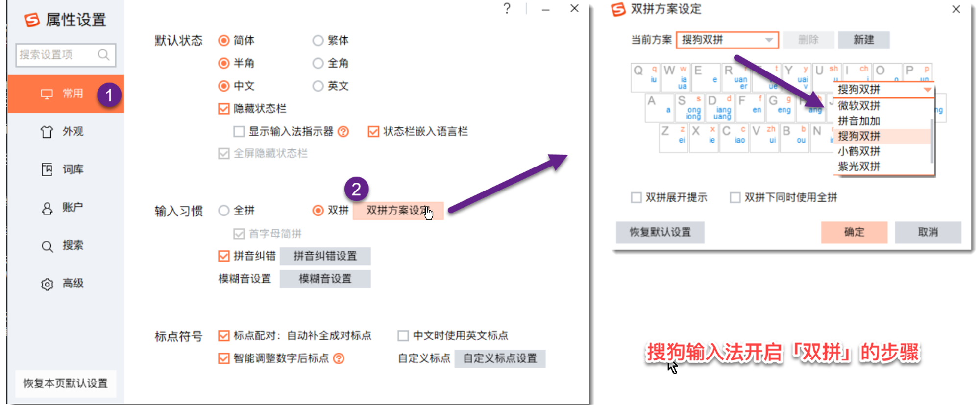Choose 小鹤双拼 from the scheme list
The height and width of the screenshot is (405, 980).
tap(882, 151)
